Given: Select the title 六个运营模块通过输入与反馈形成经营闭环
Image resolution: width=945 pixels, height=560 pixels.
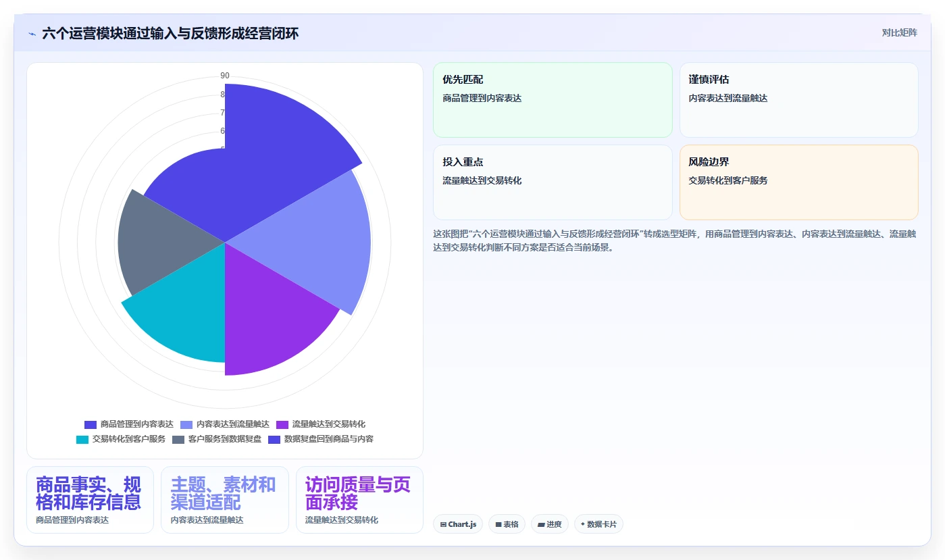Looking at the screenshot, I should point(170,34).
